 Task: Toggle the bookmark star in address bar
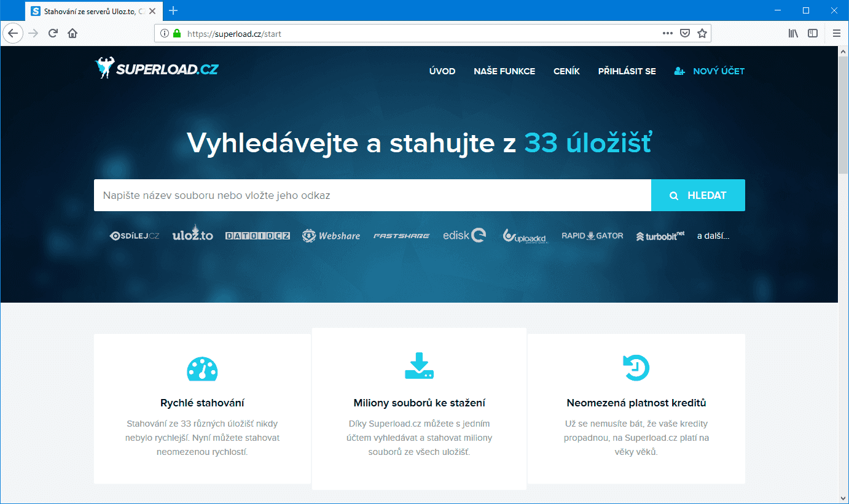702,33
